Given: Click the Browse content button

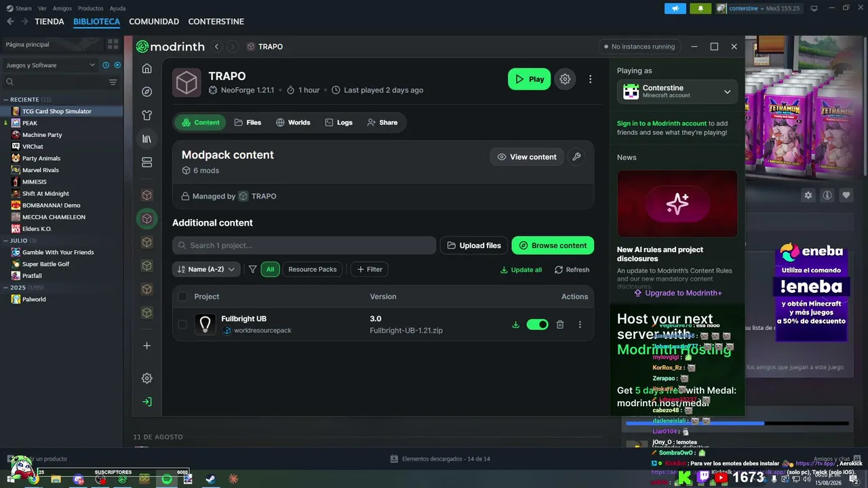Looking at the screenshot, I should 553,245.
